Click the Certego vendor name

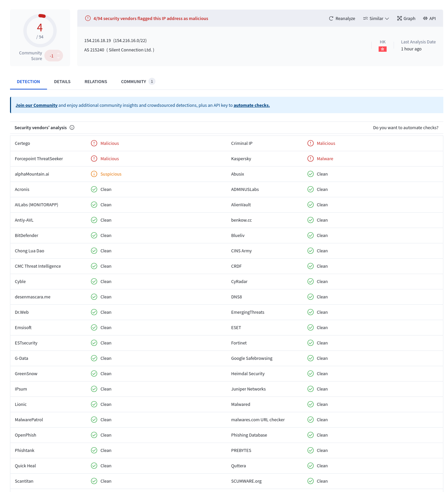(x=22, y=143)
